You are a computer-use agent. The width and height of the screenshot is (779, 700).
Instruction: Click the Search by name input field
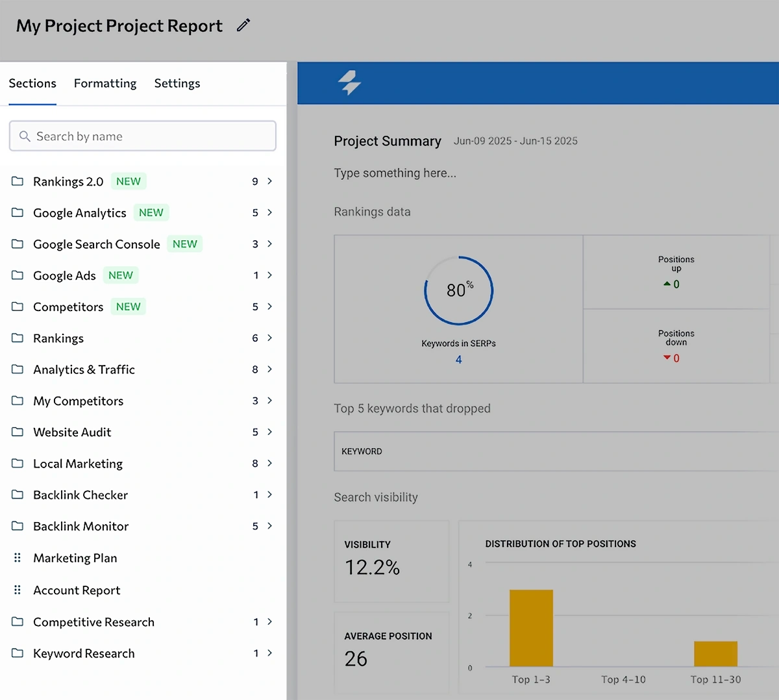click(x=142, y=136)
